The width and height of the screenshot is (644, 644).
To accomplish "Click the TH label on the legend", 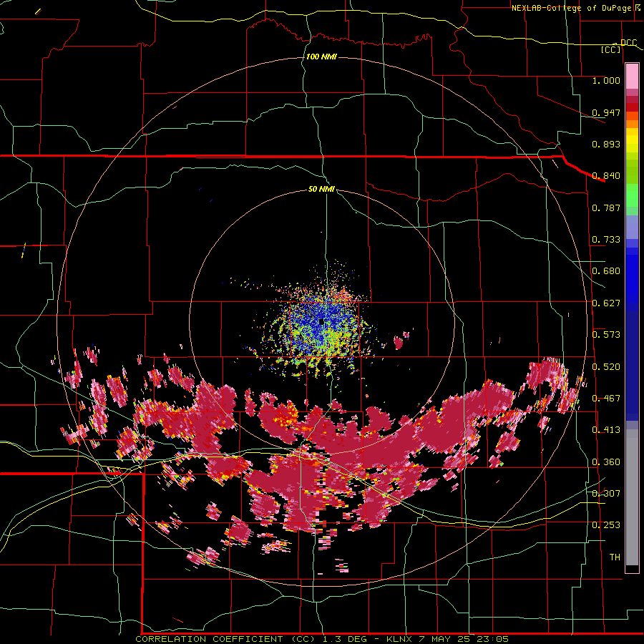I will point(615,557).
